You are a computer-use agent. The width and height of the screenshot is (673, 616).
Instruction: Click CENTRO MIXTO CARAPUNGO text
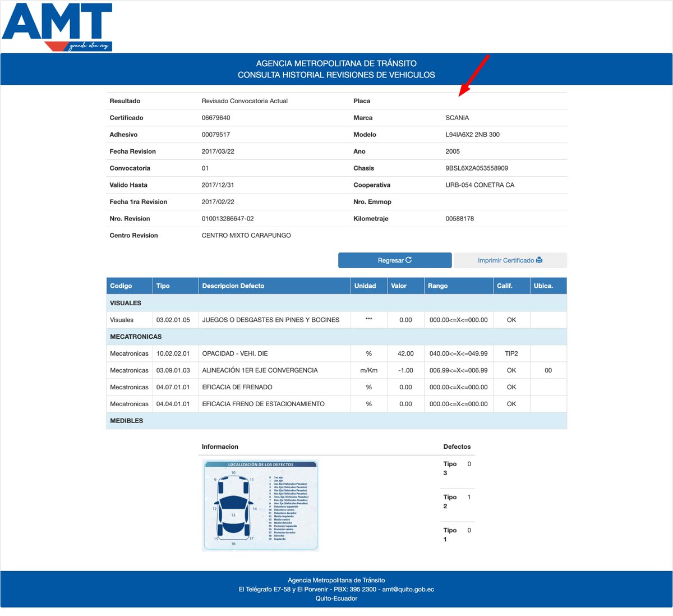[246, 236]
